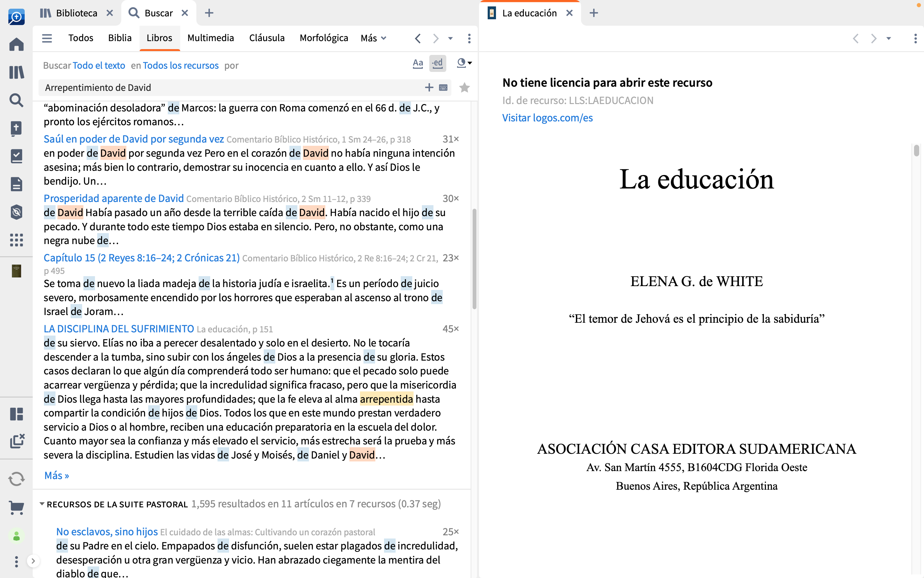Screen dimensions: 924x578
Task: Switch to Biblia search tab
Action: [x=120, y=38]
